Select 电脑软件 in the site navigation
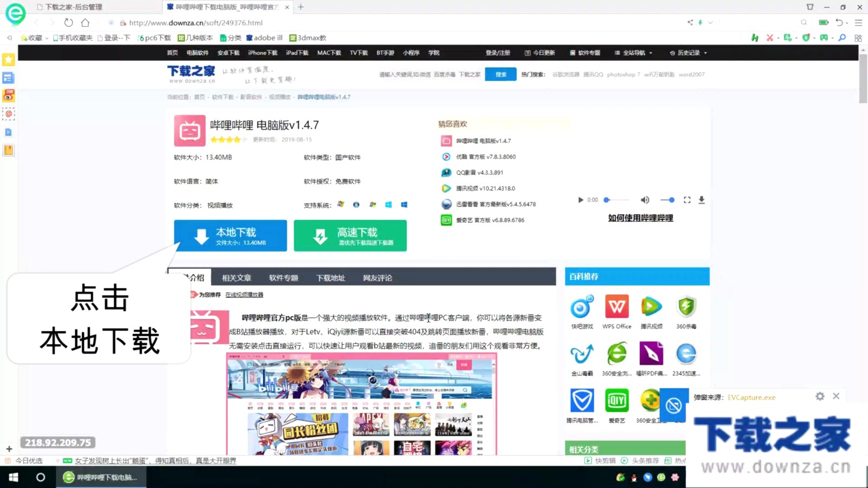This screenshot has height=488, width=868. click(x=197, y=53)
